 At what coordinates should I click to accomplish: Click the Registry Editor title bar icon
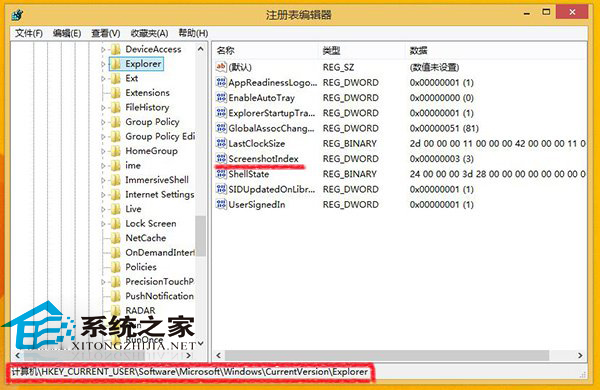click(x=17, y=15)
